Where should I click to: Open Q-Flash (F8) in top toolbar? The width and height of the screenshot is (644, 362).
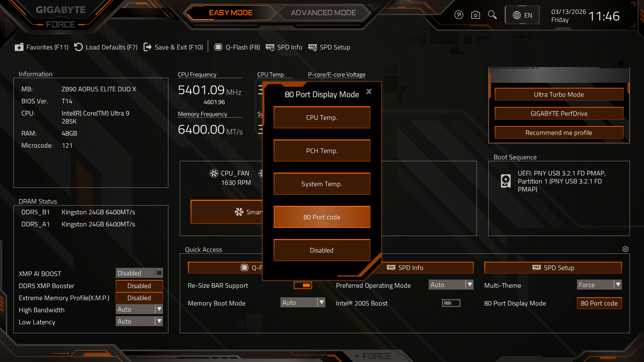point(237,47)
